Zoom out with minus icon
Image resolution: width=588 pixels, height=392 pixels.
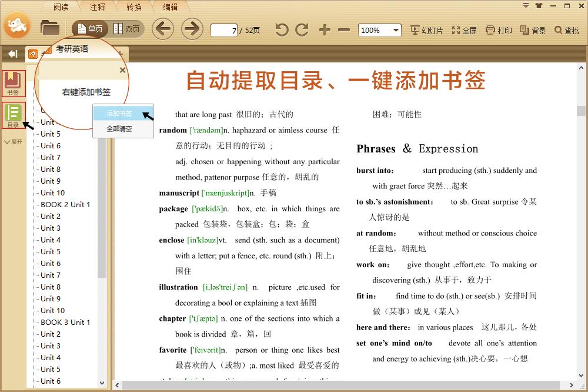[x=343, y=29]
